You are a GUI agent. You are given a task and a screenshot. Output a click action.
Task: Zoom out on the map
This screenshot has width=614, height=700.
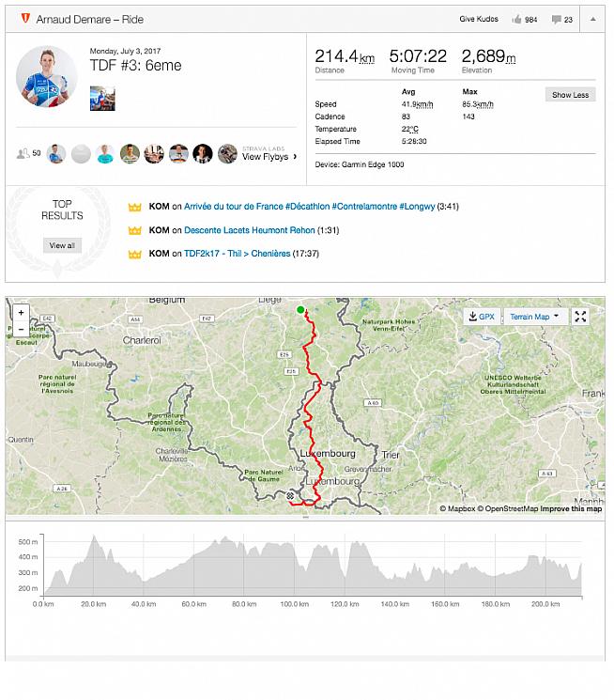22,329
